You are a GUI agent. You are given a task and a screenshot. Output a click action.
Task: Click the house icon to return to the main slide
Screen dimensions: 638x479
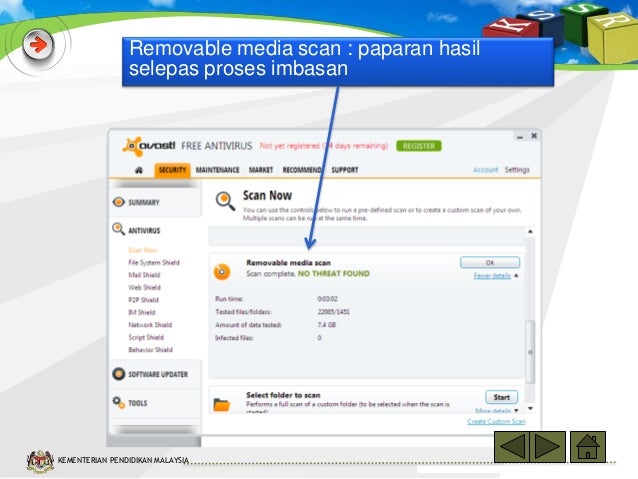tap(588, 447)
